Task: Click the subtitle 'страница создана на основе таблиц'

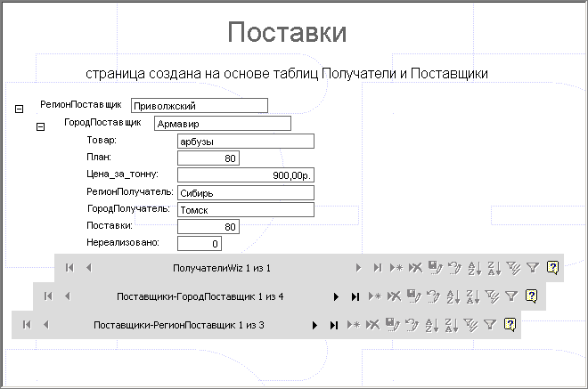Action: click(202, 74)
